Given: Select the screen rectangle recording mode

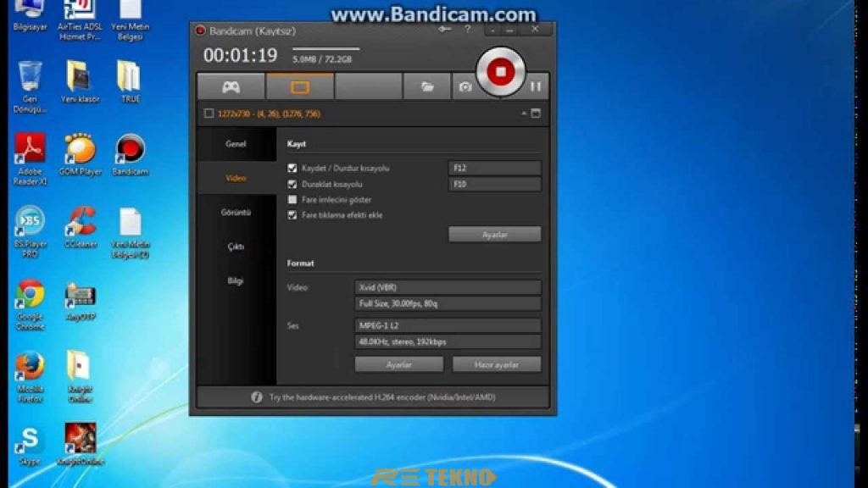Looking at the screenshot, I should pos(299,87).
